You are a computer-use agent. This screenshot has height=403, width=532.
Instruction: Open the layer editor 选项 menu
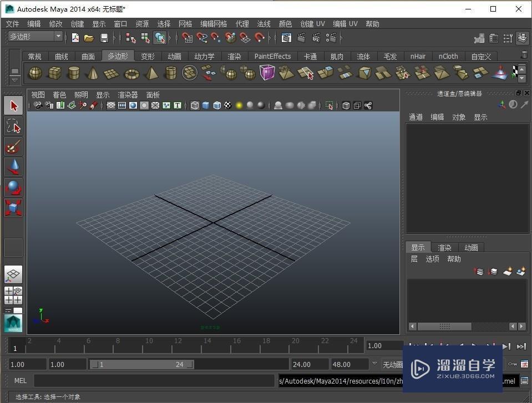coord(433,259)
